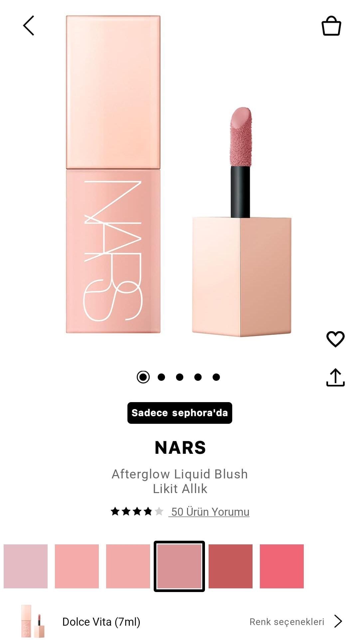
Task: Tap the share upload icon
Action: click(335, 377)
